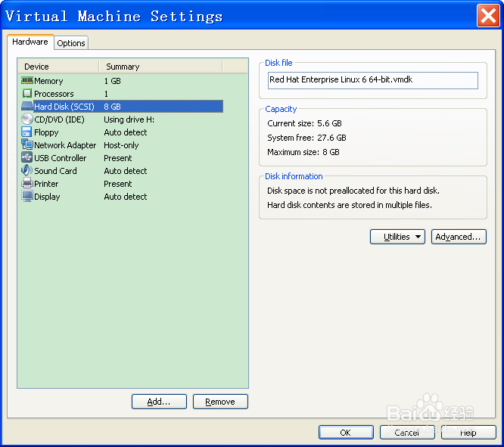Click the Display monitor icon
The height and width of the screenshot is (447, 504).
coord(27,197)
